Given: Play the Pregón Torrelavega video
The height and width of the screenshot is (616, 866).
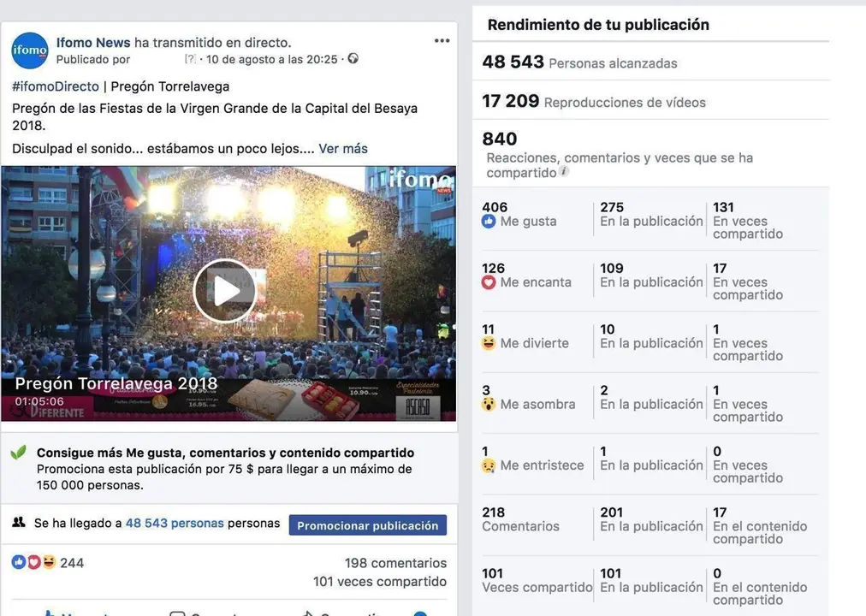Looking at the screenshot, I should (225, 291).
